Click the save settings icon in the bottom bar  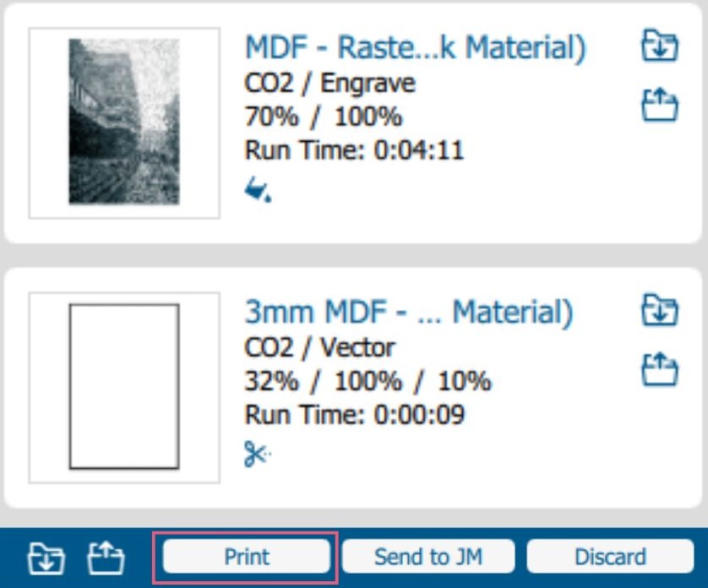[x=106, y=558]
